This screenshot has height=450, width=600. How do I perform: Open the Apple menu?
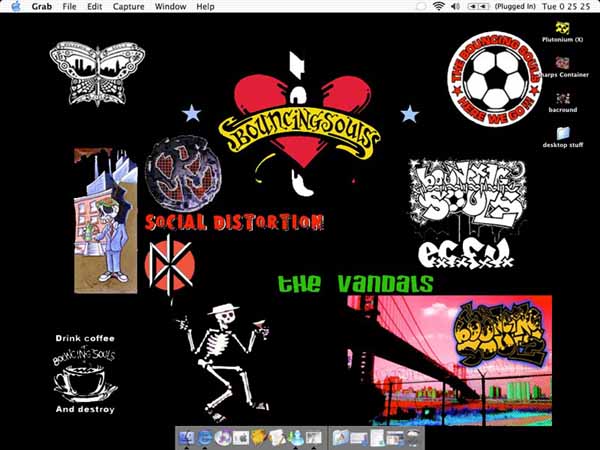[x=16, y=7]
